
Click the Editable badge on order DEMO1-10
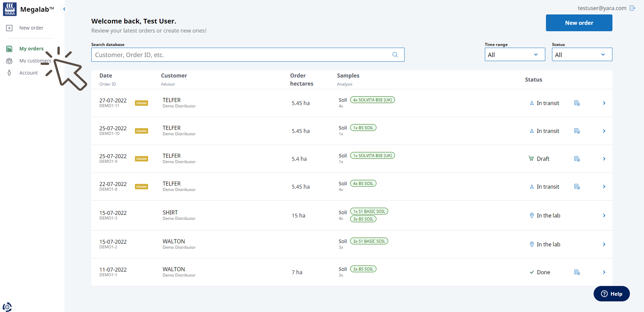[x=141, y=131]
